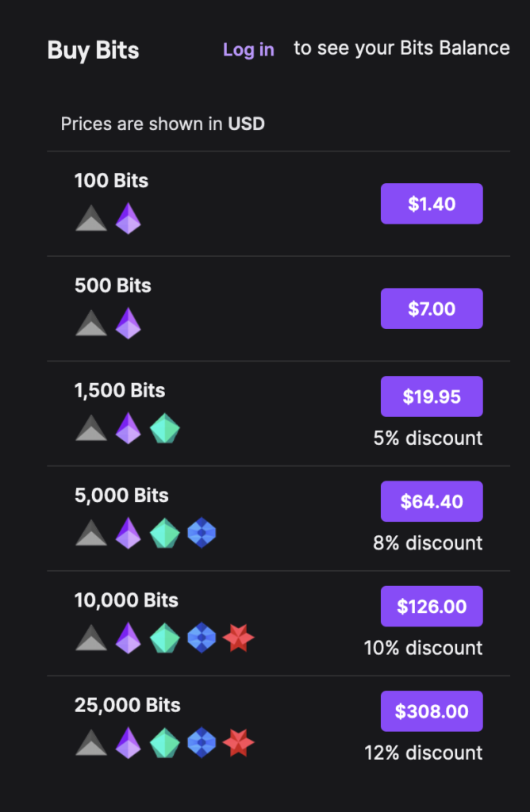Select the $126.00 price button
The height and width of the screenshot is (812, 530).
pos(432,607)
